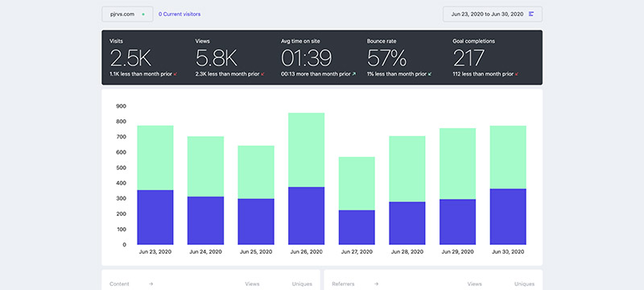Open the Jun 23 to Jun 30 date picker

493,14
